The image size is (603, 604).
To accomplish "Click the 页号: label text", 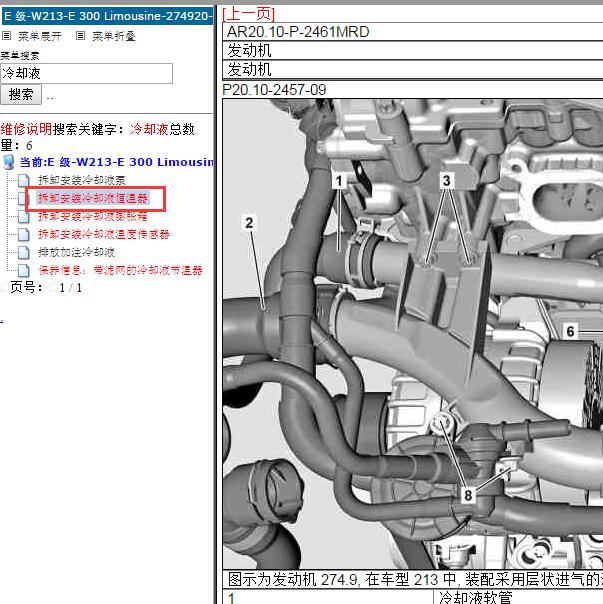I will pyautogui.click(x=26, y=288).
